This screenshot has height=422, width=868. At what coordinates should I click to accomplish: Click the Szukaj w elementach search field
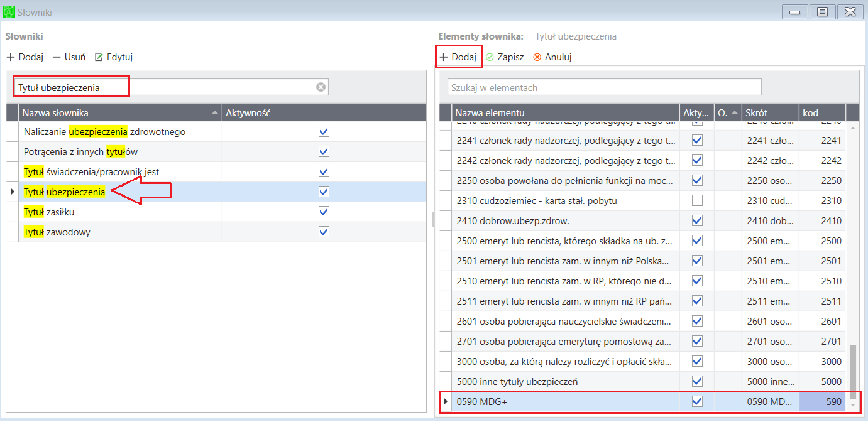tap(604, 87)
